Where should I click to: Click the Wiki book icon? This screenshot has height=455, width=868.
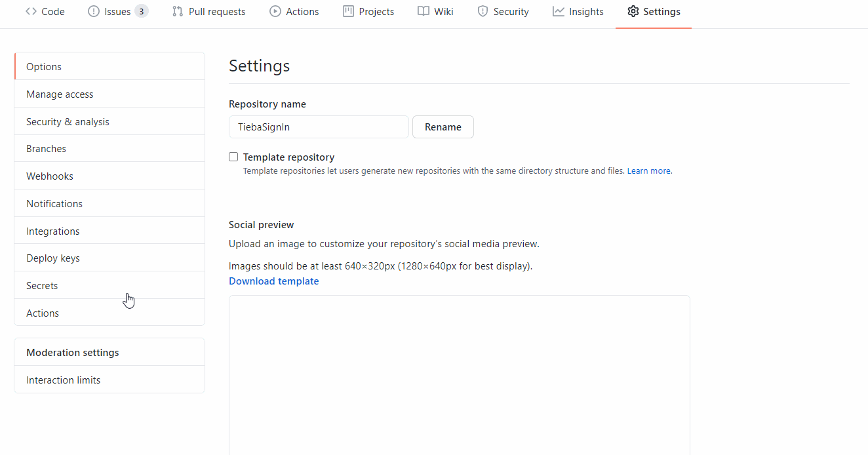pyautogui.click(x=424, y=11)
